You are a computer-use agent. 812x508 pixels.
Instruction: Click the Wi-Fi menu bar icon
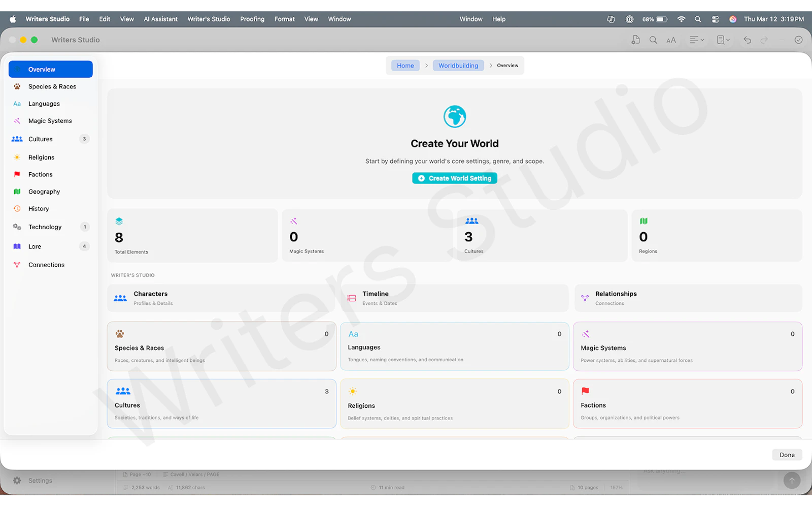point(681,19)
